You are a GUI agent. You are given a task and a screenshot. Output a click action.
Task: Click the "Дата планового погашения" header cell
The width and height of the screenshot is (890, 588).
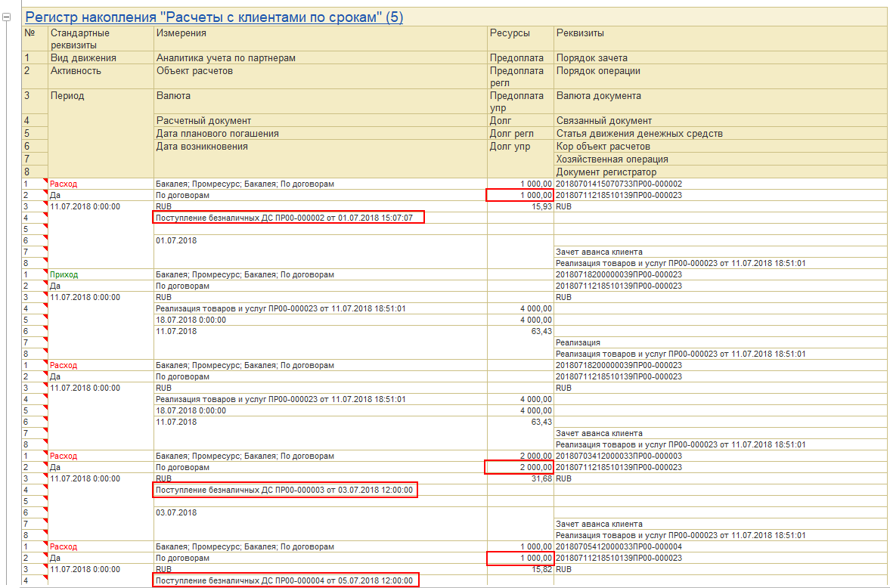217,134
